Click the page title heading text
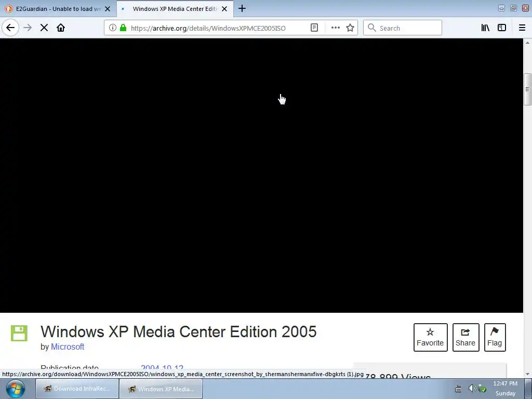 click(179, 332)
